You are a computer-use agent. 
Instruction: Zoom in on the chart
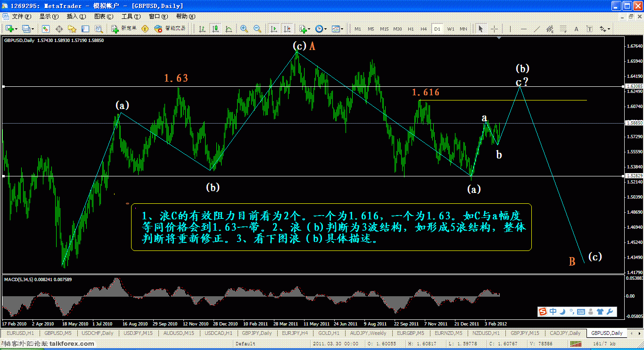244,29
